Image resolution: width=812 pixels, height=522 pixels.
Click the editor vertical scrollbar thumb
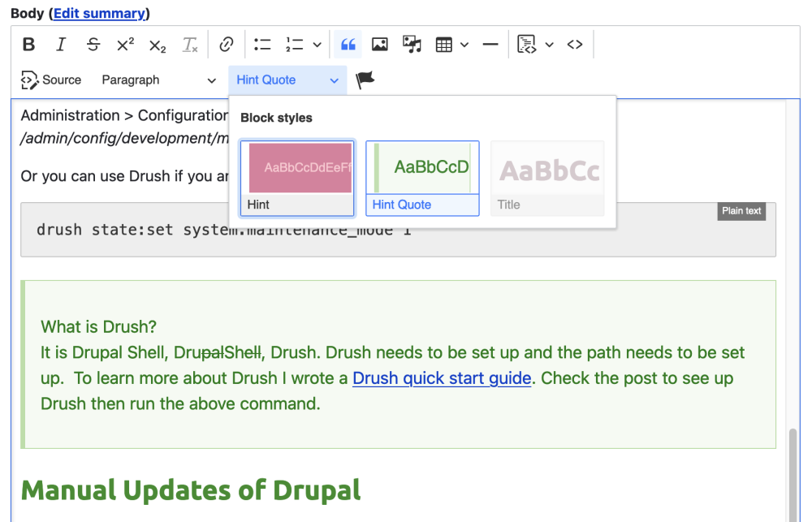793,475
